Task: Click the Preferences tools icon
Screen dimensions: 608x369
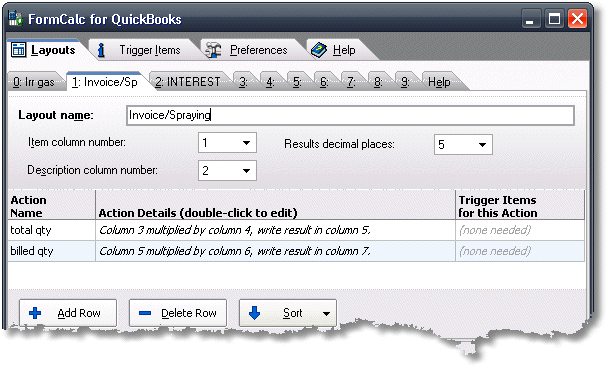Action: point(213,50)
